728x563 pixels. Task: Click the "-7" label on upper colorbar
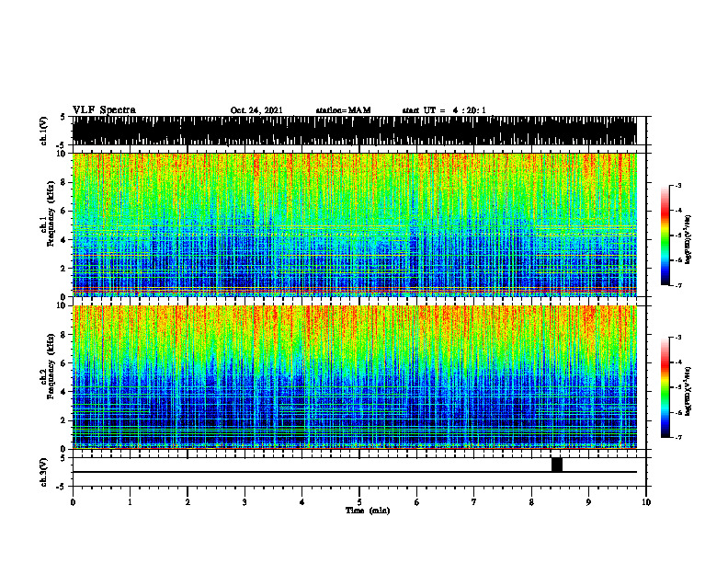pyautogui.click(x=677, y=285)
